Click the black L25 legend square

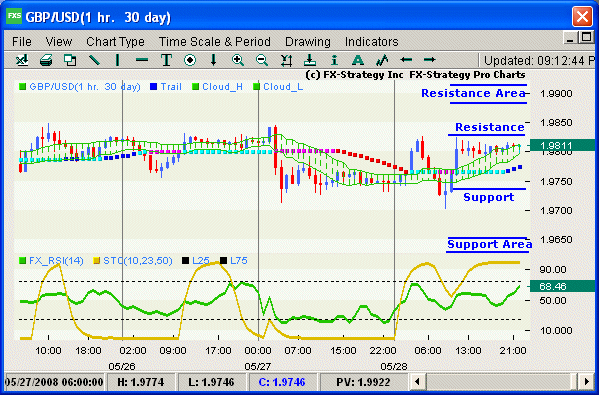point(185,261)
